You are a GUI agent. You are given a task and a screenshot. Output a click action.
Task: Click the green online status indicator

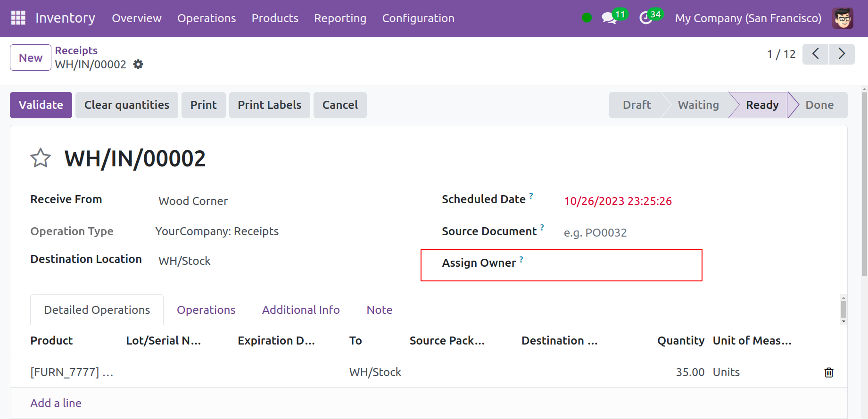[587, 18]
